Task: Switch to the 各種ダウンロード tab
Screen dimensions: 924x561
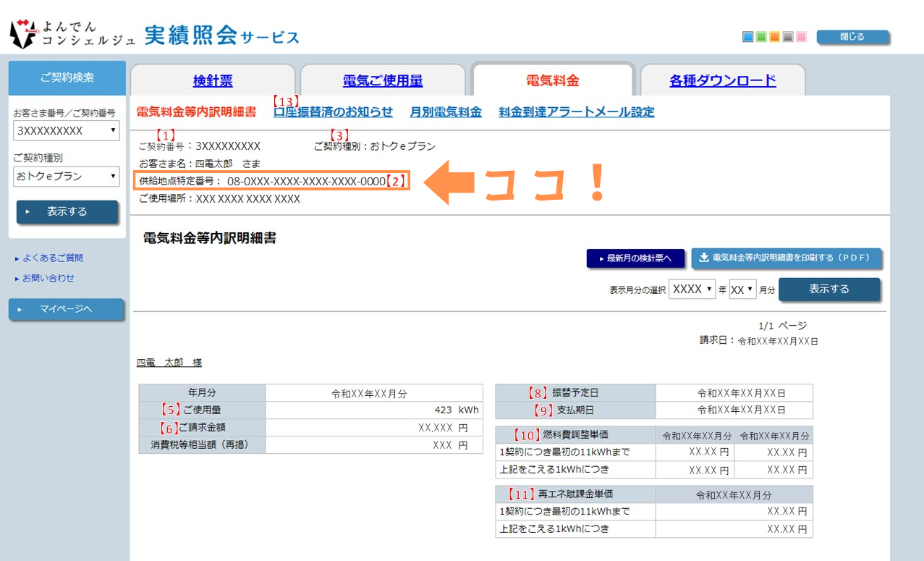Action: pos(723,81)
